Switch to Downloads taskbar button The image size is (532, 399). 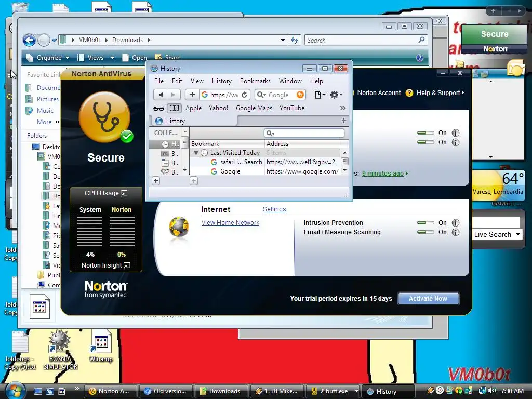point(221,391)
